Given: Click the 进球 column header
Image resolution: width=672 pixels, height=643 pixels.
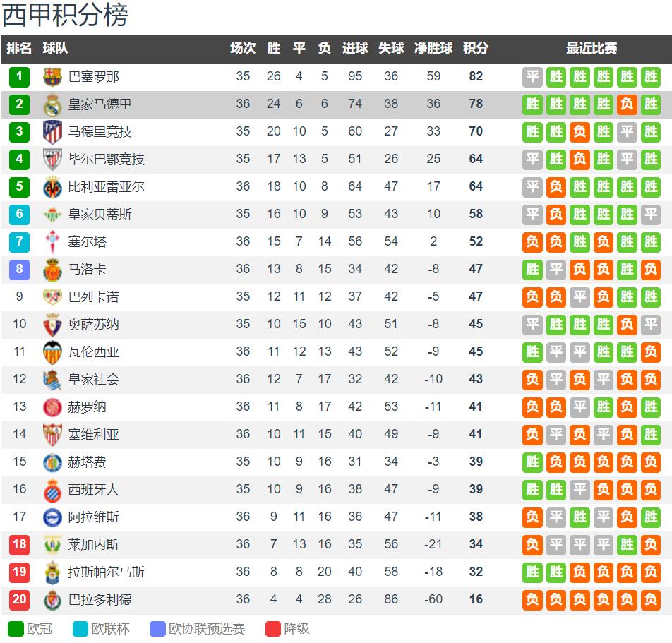Looking at the screenshot, I should tap(355, 48).
